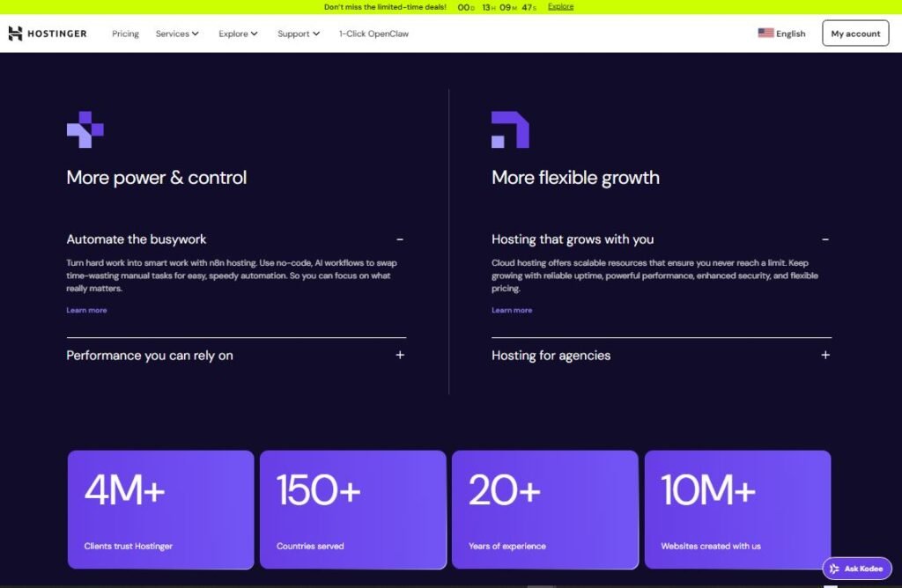The width and height of the screenshot is (902, 588).
Task: Expand the Hosting for agencies plus icon
Action: click(825, 356)
